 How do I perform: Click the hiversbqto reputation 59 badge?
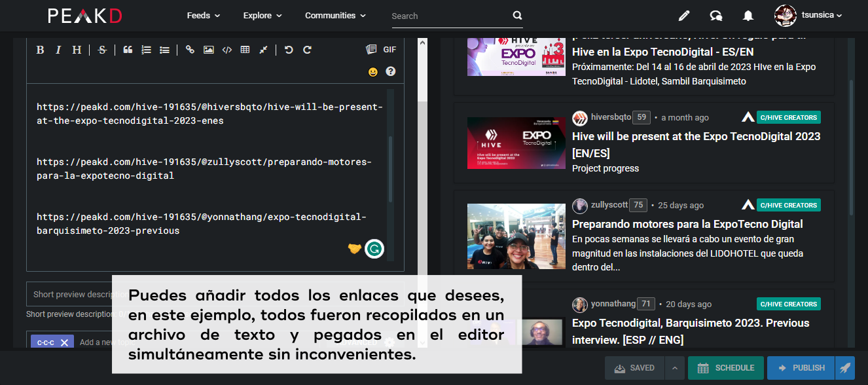coord(642,117)
